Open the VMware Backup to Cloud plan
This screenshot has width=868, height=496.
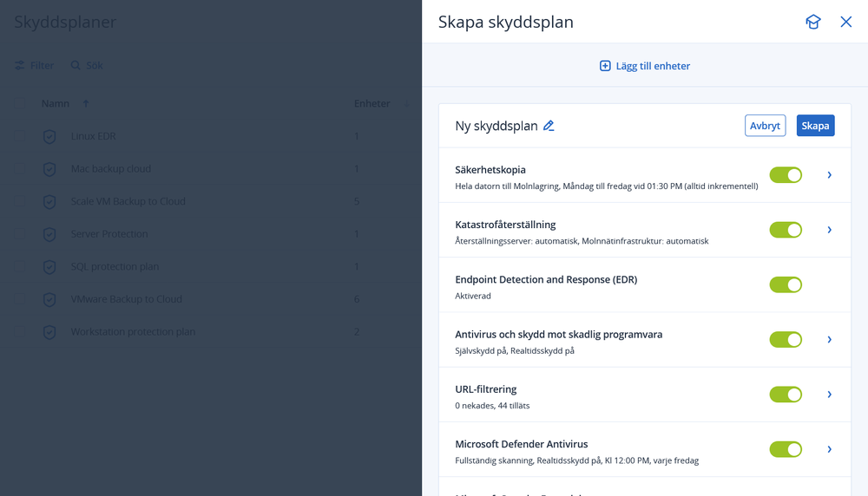[x=126, y=299]
